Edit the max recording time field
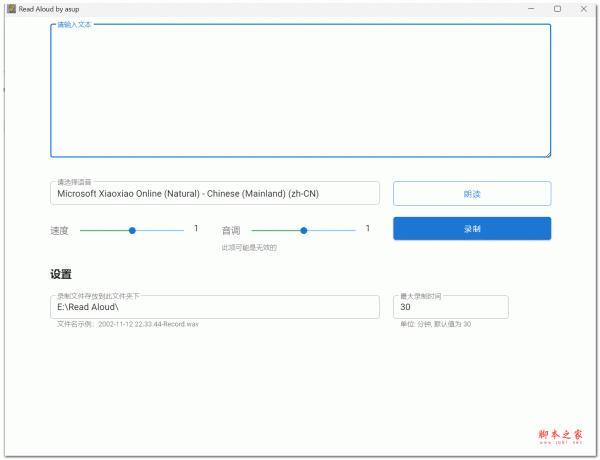Viewport: 600px width, 460px height. [x=451, y=307]
